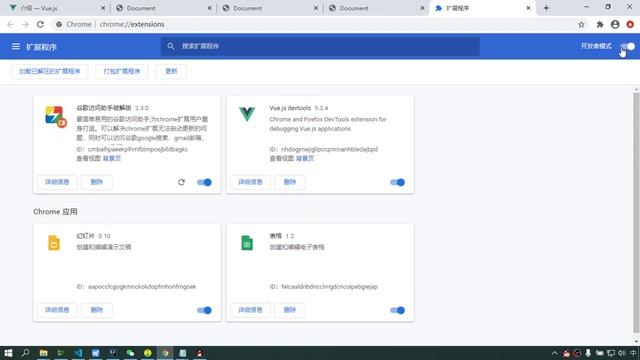Select the Google access helper extension ID text

click(132, 149)
